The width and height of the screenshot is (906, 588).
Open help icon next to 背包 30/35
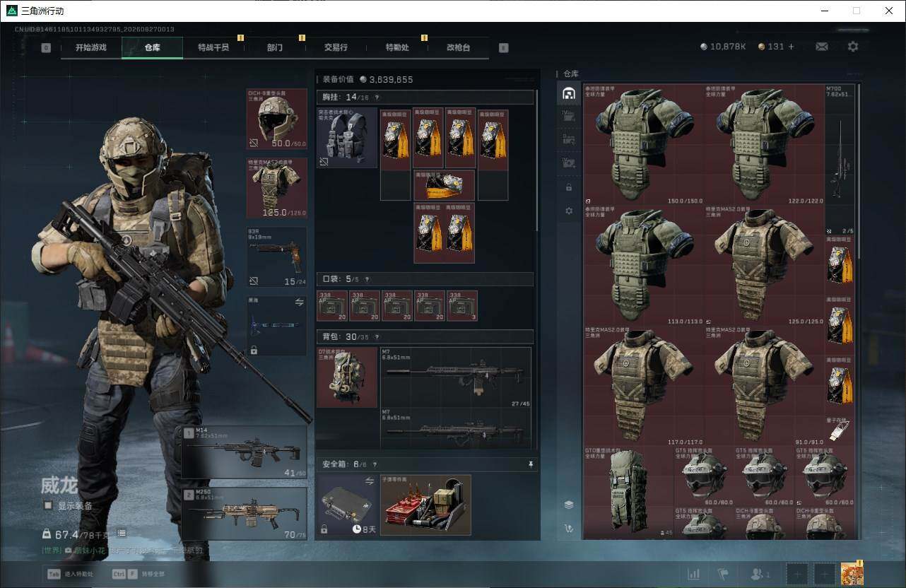pos(376,337)
